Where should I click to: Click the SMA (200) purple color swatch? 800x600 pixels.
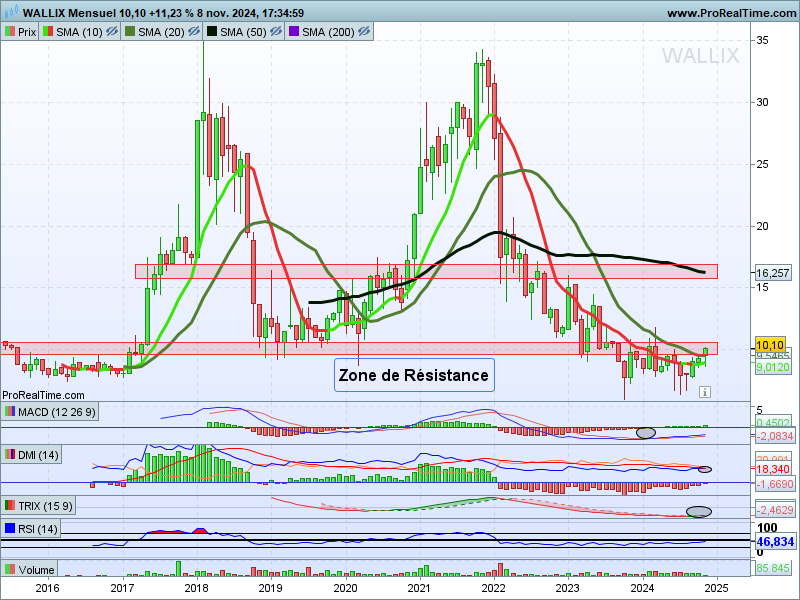(294, 32)
